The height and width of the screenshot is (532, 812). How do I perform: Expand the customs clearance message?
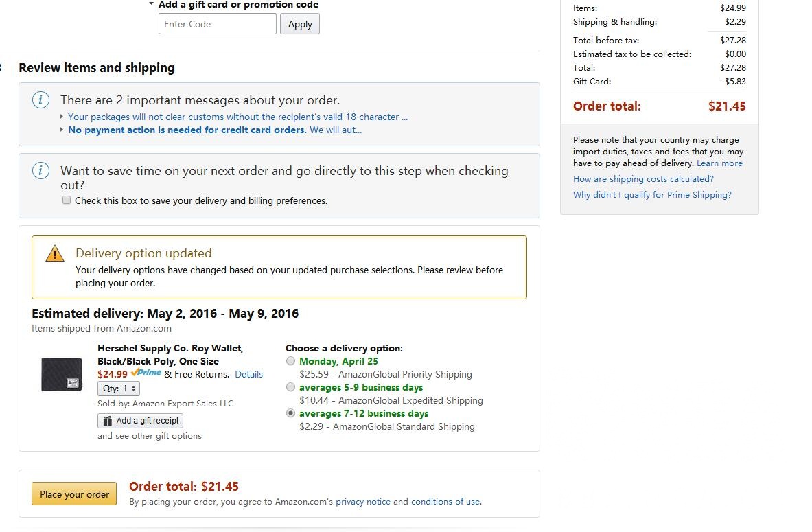click(x=237, y=117)
